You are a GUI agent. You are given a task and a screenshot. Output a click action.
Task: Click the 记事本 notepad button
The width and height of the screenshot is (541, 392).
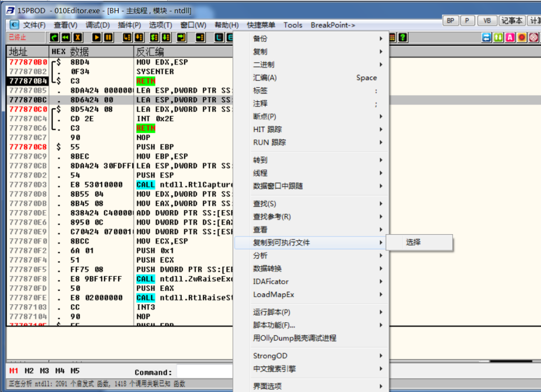pyautogui.click(x=512, y=21)
